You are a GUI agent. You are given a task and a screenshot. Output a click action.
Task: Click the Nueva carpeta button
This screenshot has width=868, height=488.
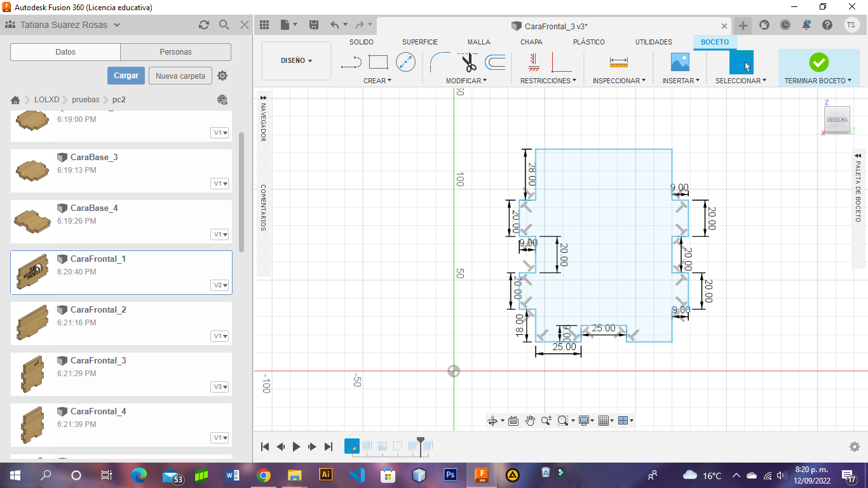coord(180,76)
